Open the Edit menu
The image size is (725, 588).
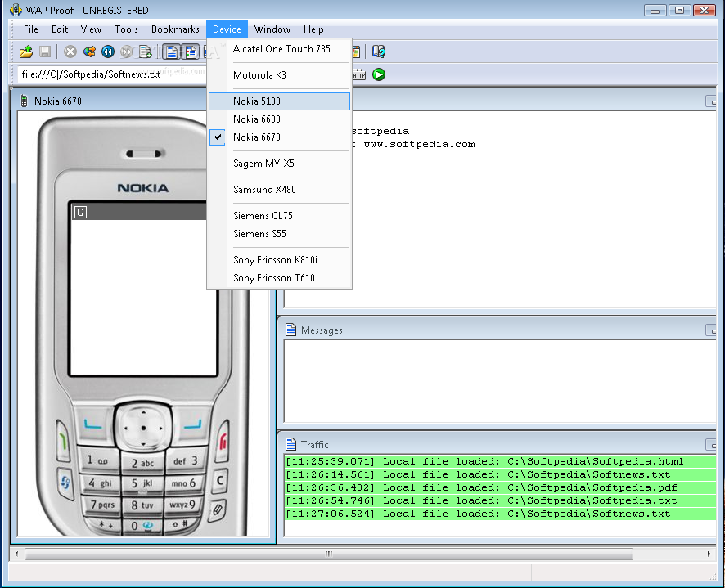[x=60, y=29]
